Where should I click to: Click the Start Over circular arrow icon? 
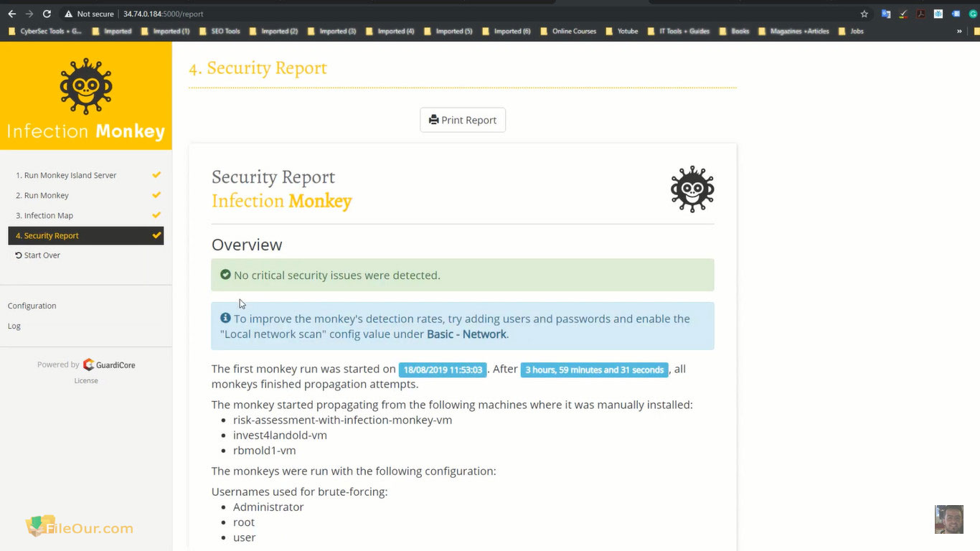(x=19, y=255)
